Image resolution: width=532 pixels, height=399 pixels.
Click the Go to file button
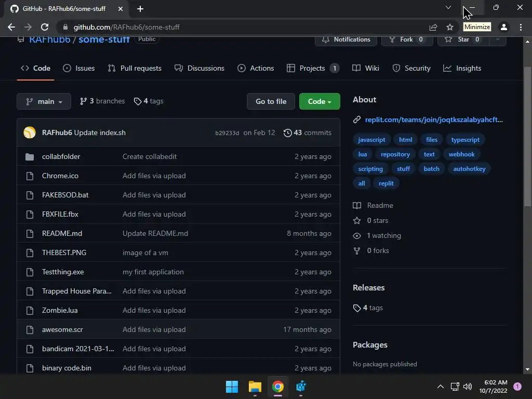(271, 101)
